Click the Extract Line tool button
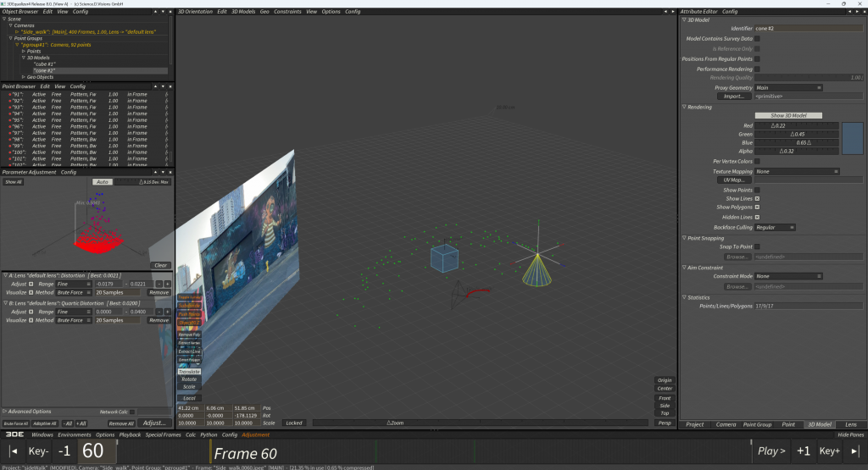Screen dimensions: 868x470 (189, 351)
